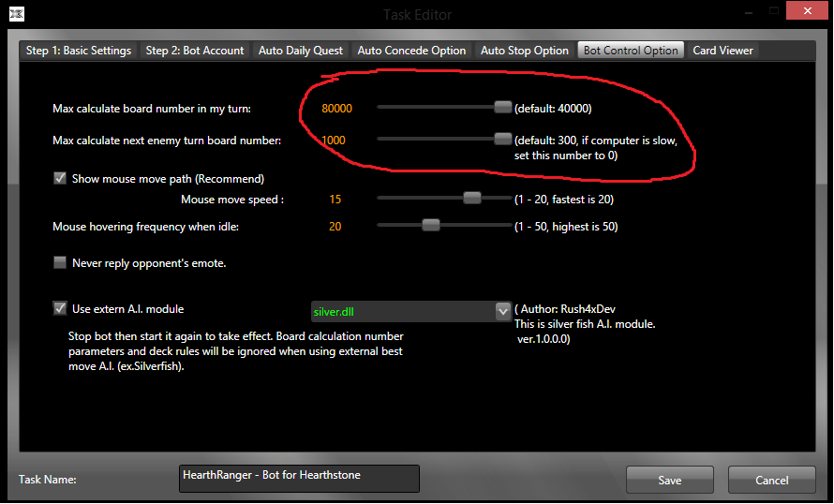834x504 pixels.
Task: Click the hovering frequency value 20
Action: point(335,227)
